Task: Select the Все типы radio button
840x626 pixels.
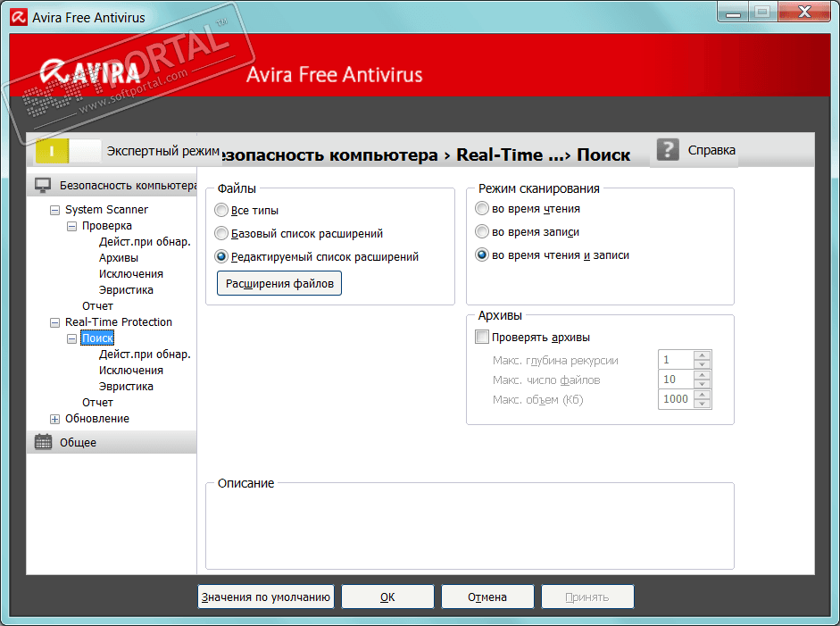Action: pos(221,210)
